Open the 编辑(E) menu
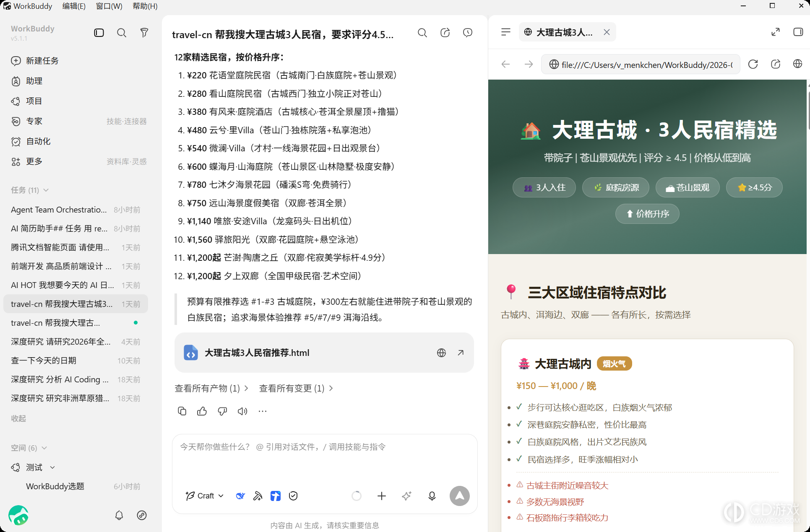Viewport: 810px width, 532px height. [74, 6]
